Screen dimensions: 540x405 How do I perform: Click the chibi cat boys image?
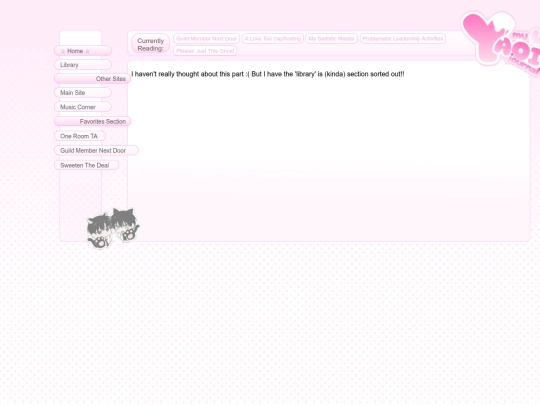tap(113, 228)
